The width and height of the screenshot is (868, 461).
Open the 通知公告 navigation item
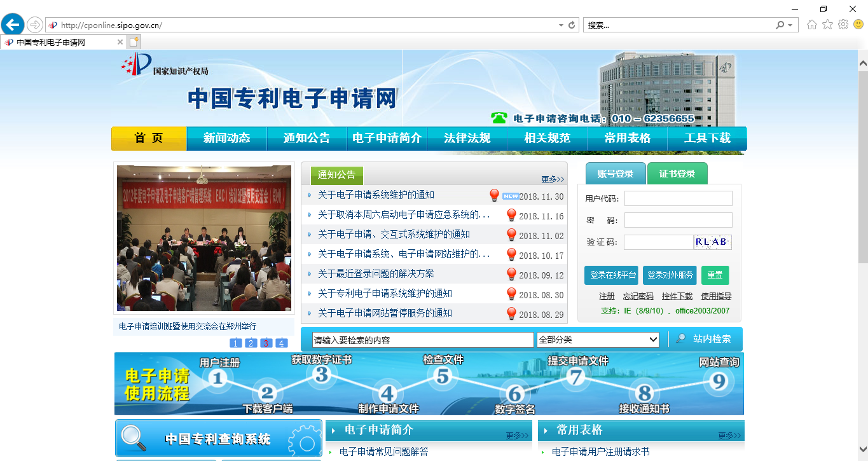pyautogui.click(x=307, y=139)
